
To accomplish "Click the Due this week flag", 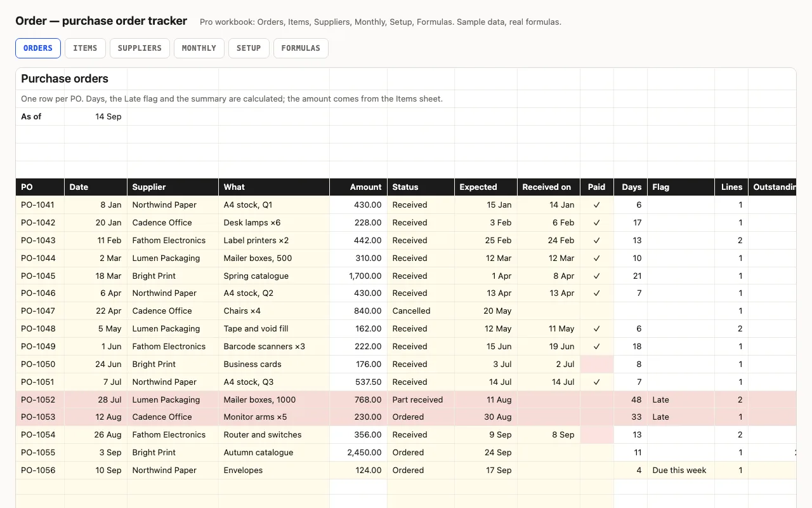I will (x=681, y=471).
